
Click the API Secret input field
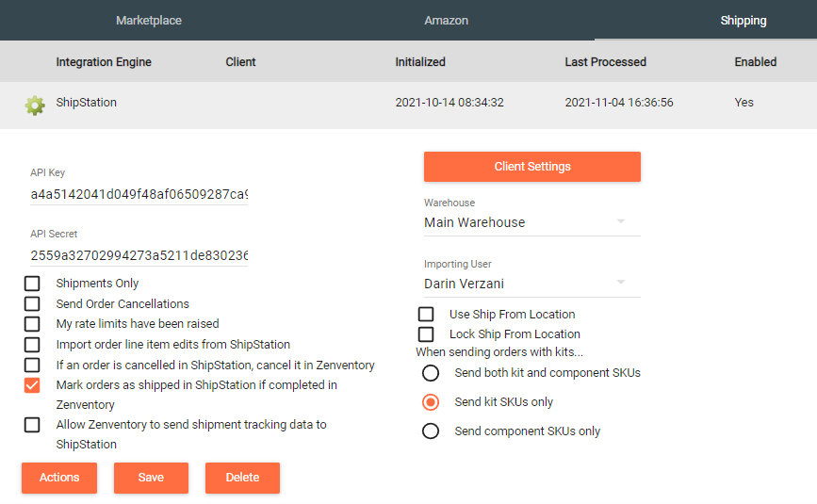[x=139, y=255]
